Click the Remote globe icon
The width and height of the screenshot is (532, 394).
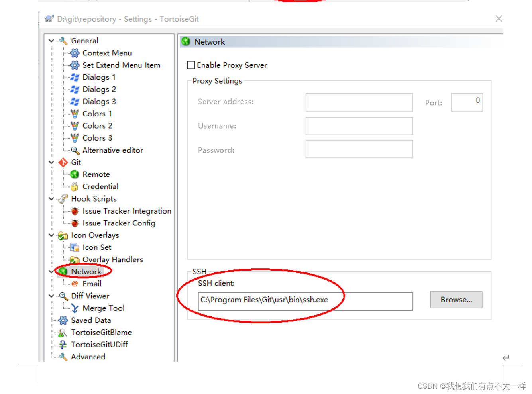tap(75, 174)
